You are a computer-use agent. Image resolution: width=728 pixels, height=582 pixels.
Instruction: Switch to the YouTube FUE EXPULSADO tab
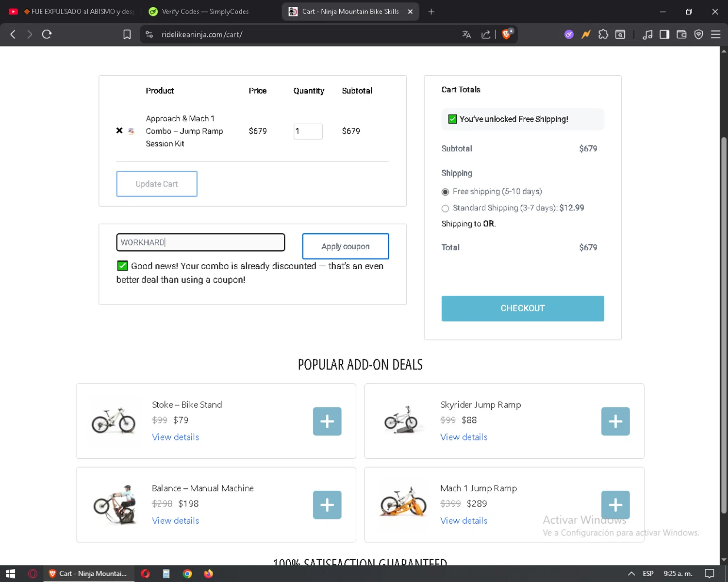72,12
